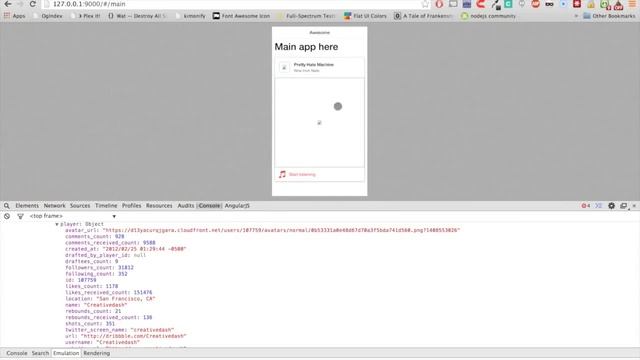Image resolution: width=640 pixels, height=360 pixels.
Task: Open the Apps bookmark shortcut
Action: click(x=15, y=16)
